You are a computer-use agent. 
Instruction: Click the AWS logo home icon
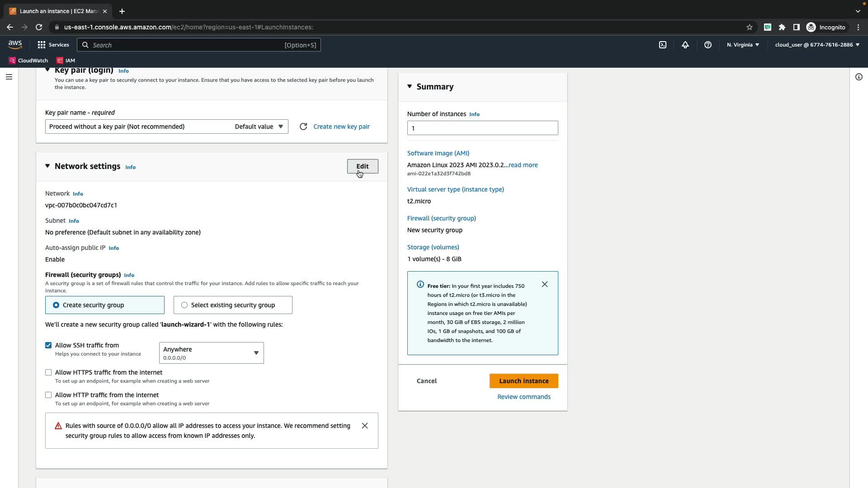point(15,44)
